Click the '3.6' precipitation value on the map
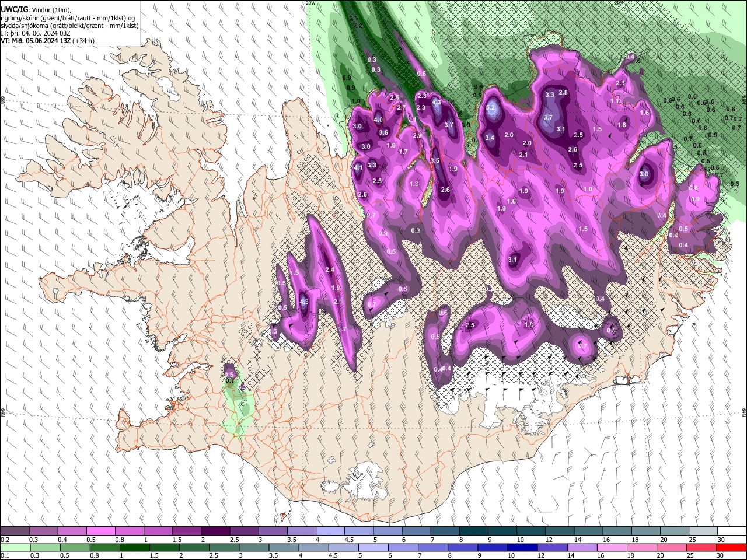 coord(383,133)
